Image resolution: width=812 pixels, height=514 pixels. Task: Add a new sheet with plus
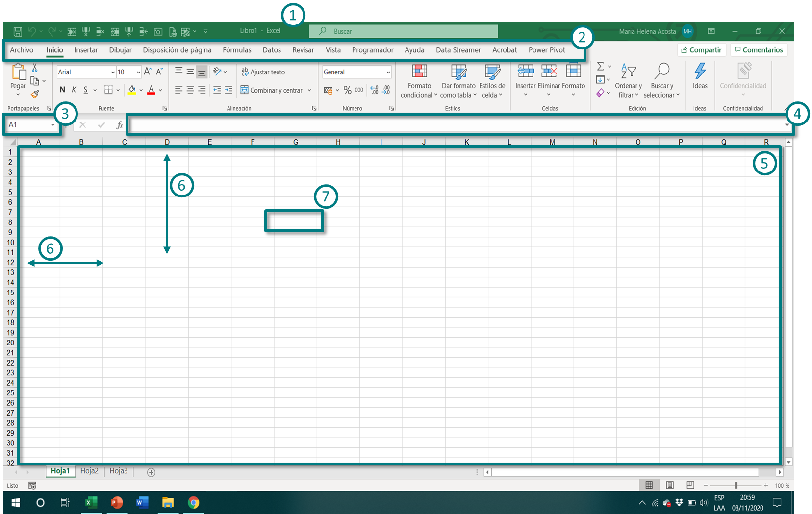tap(151, 472)
